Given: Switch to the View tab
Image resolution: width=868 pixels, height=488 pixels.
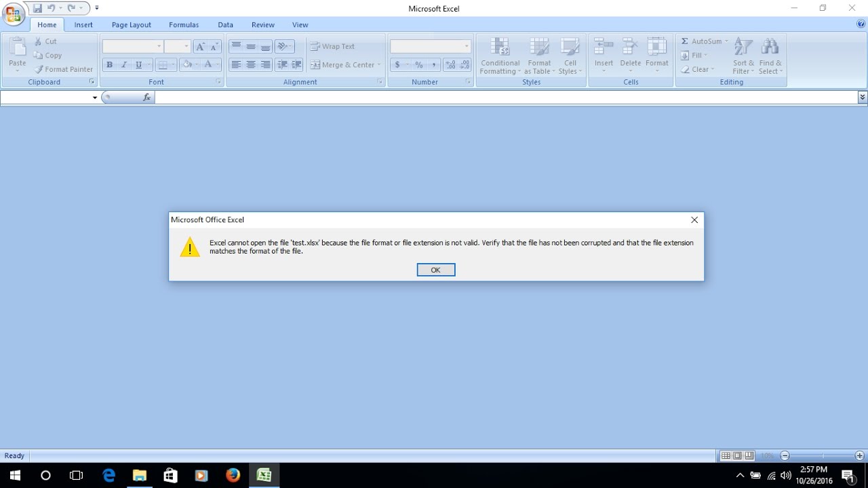Looking at the screenshot, I should pos(300,24).
